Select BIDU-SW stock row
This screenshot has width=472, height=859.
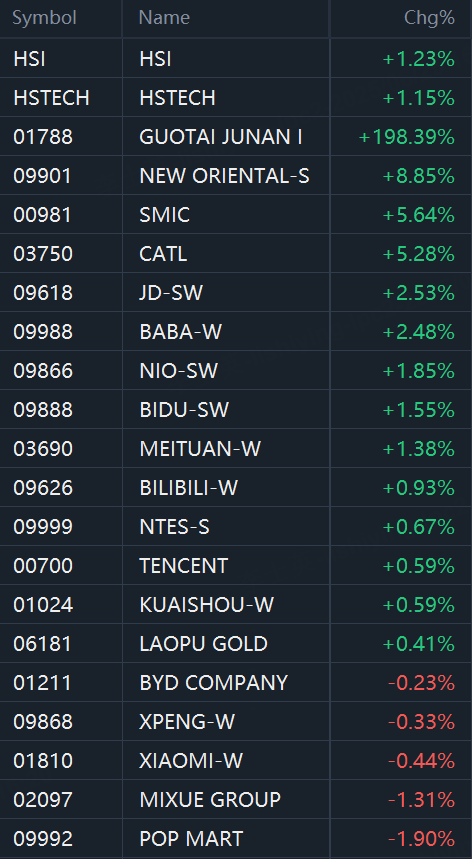pyautogui.click(x=236, y=409)
